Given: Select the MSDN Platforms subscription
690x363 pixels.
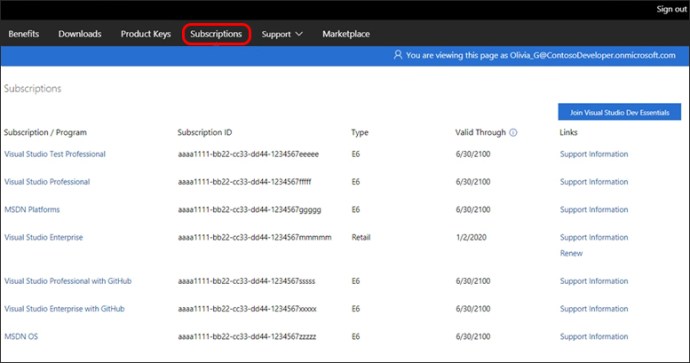Looking at the screenshot, I should 32,209.
